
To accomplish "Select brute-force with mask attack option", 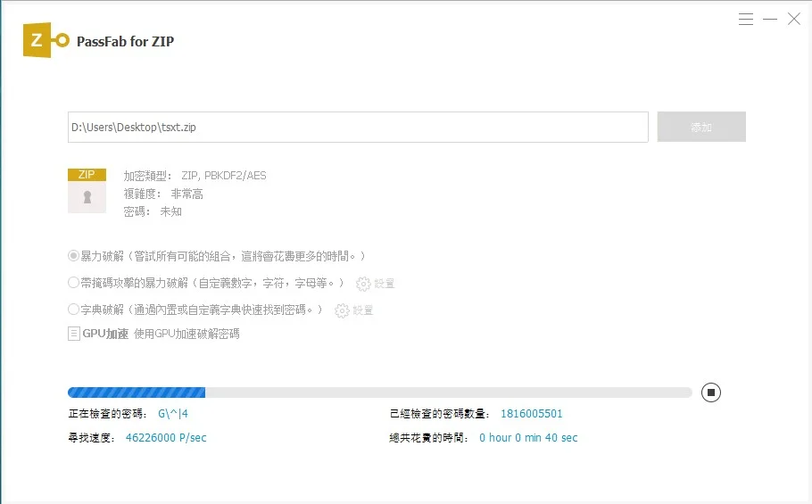I will pyautogui.click(x=73, y=283).
